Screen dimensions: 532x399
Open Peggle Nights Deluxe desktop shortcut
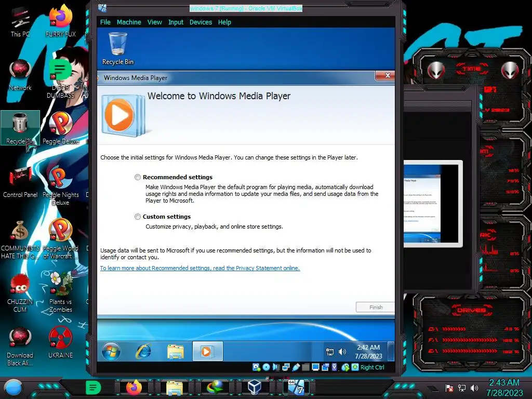[61, 186]
